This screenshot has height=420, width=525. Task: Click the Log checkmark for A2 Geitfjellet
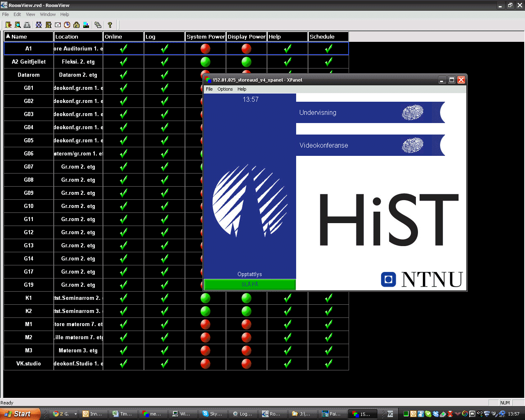164,62
